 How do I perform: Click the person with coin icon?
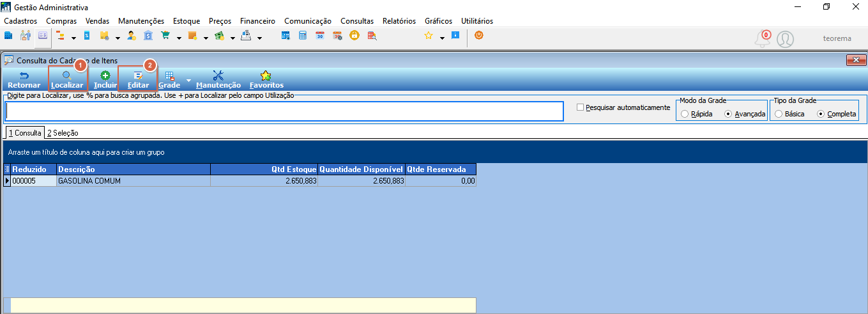[x=132, y=36]
